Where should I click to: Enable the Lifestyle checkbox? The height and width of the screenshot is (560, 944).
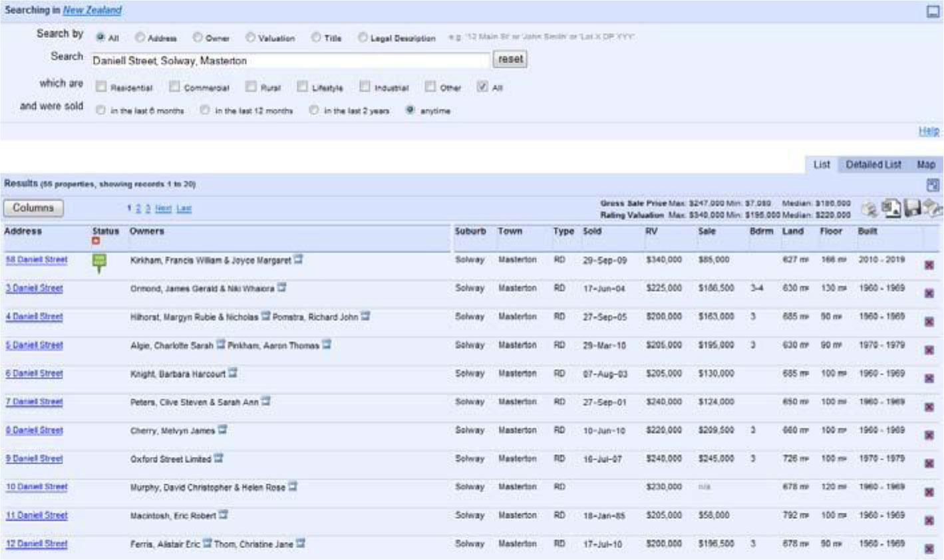pos(303,86)
